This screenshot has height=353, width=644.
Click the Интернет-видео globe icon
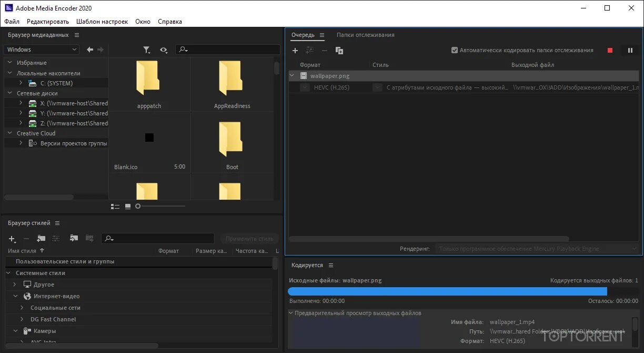[x=27, y=296]
